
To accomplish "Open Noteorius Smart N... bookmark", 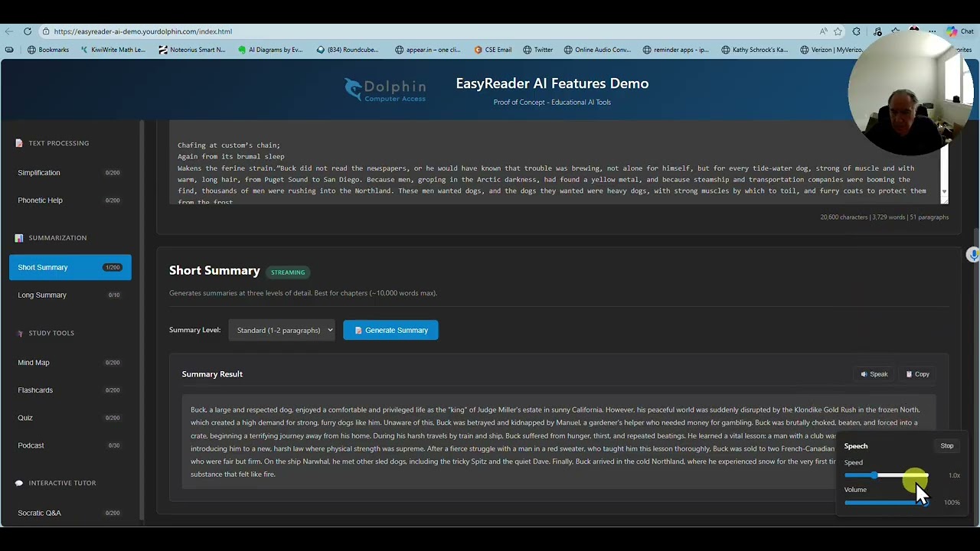I will [x=191, y=50].
